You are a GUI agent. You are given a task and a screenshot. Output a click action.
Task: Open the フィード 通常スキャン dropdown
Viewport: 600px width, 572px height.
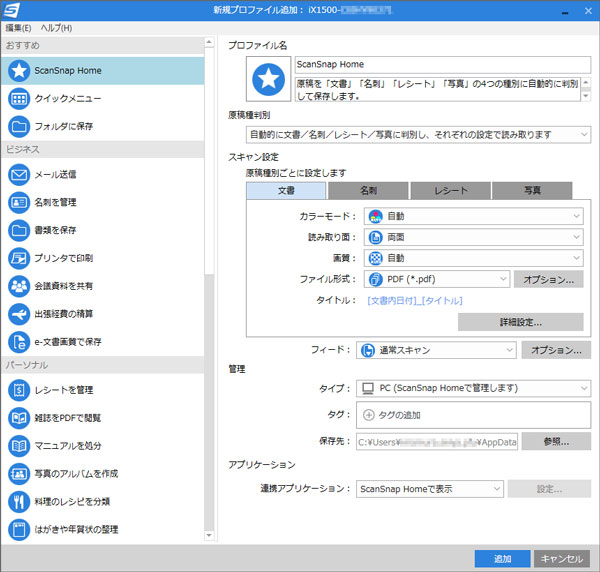(x=436, y=350)
